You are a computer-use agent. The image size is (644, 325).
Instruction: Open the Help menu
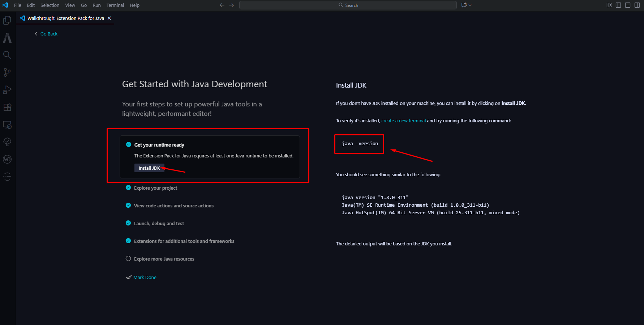click(135, 5)
